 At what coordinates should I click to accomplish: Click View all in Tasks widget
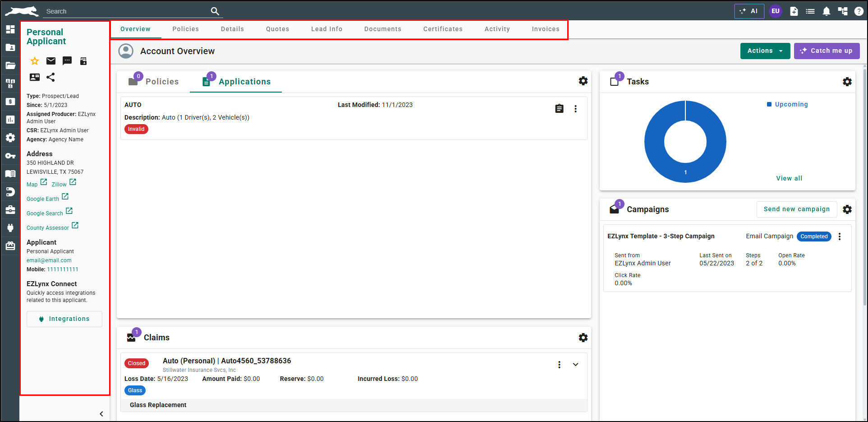789,178
